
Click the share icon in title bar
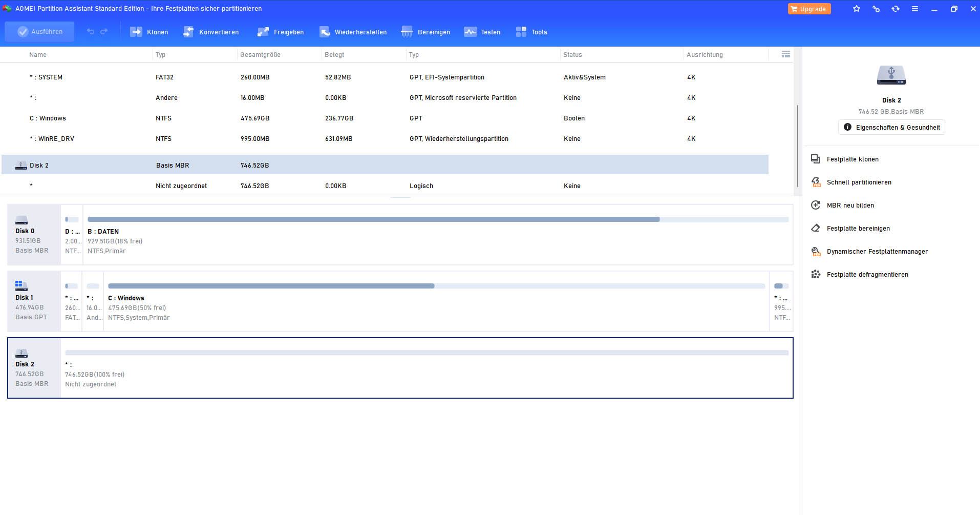[x=876, y=9]
